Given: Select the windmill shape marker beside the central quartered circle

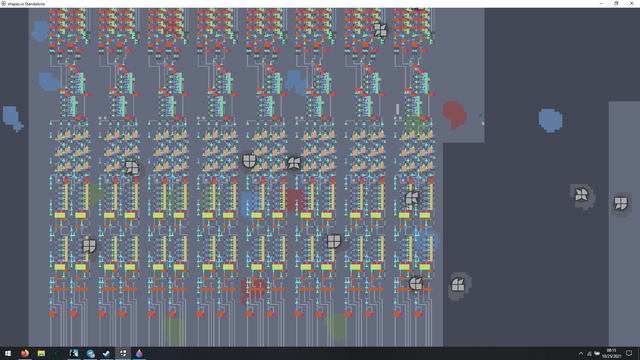Looking at the screenshot, I should click(294, 163).
